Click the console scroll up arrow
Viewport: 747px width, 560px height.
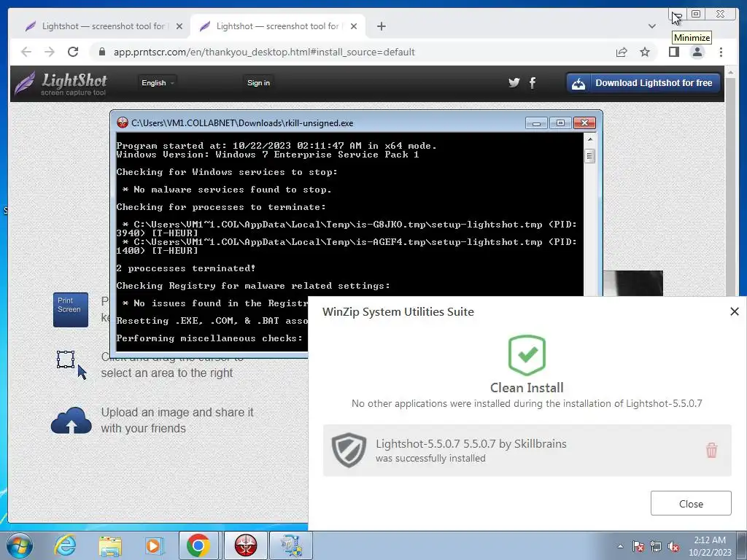click(589, 139)
